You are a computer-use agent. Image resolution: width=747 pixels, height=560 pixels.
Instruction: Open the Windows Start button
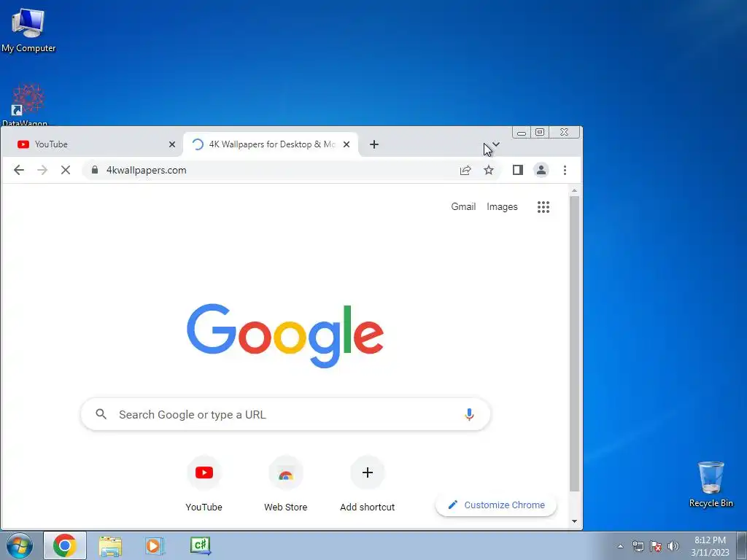(x=19, y=545)
